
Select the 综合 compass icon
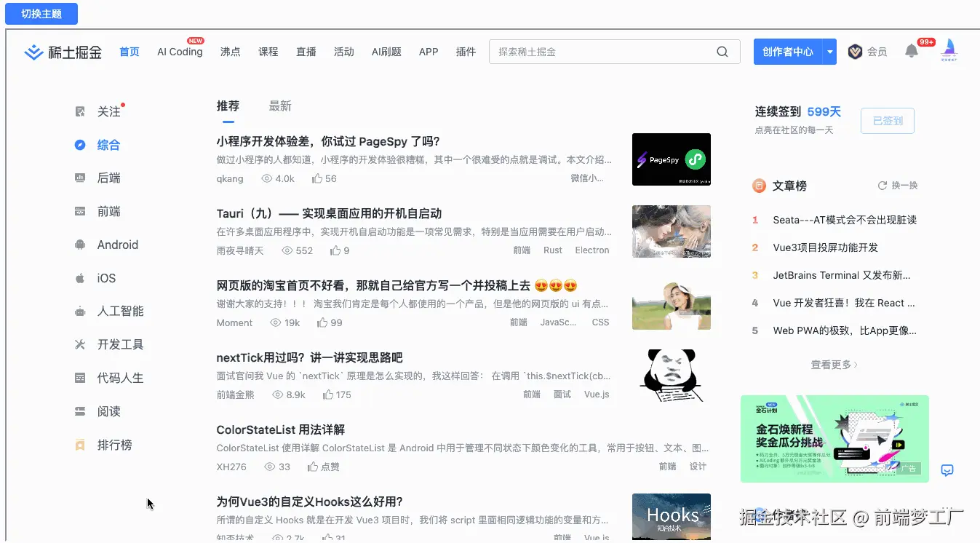click(80, 145)
